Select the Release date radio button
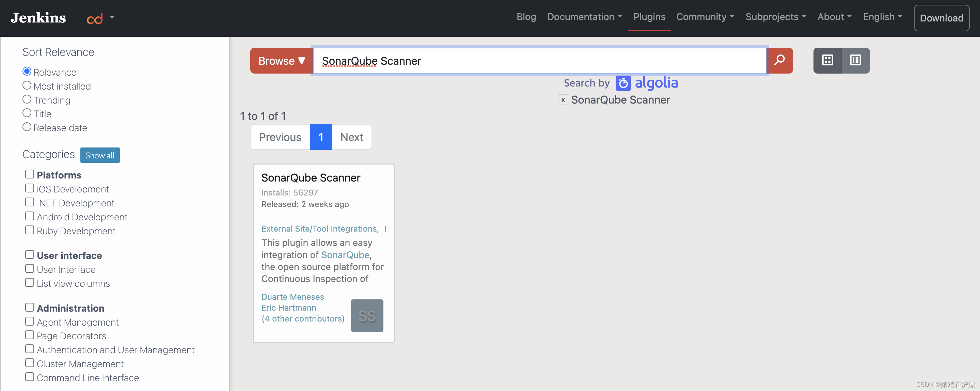This screenshot has height=391, width=980. (x=27, y=127)
